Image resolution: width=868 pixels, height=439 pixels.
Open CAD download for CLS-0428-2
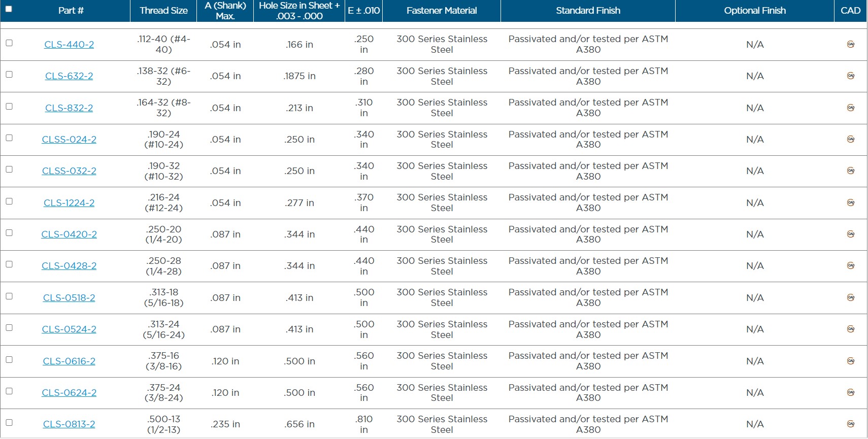point(851,265)
